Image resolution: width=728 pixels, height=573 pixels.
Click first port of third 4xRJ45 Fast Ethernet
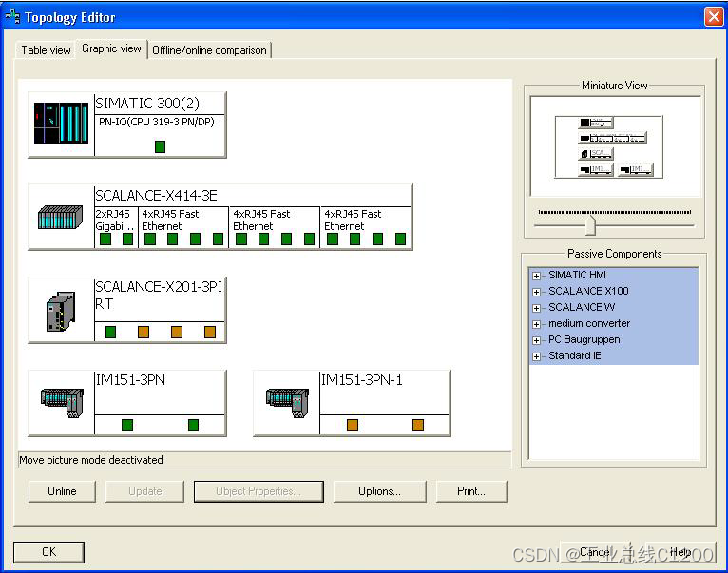pyautogui.click(x=333, y=239)
